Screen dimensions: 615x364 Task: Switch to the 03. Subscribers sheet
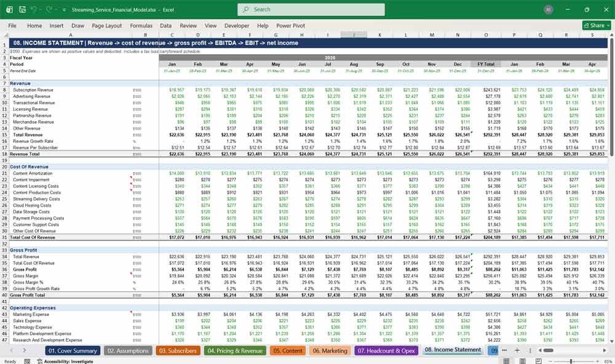tap(178, 350)
